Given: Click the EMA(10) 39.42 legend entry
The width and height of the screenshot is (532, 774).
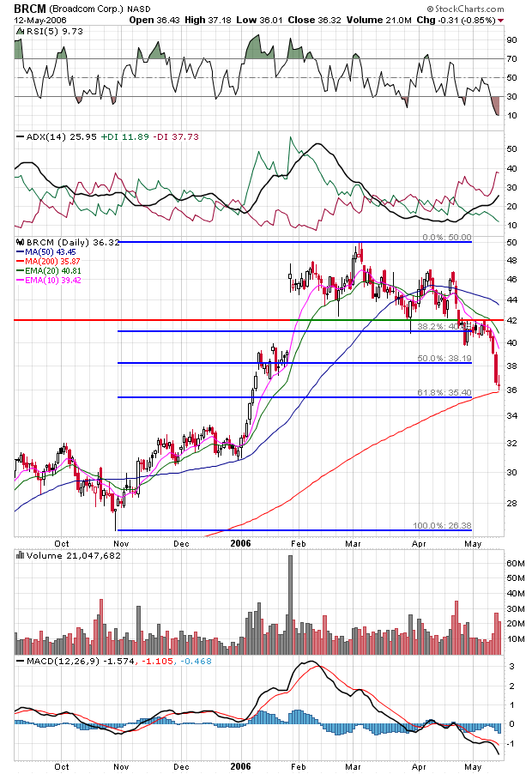Looking at the screenshot, I should [x=49, y=281].
